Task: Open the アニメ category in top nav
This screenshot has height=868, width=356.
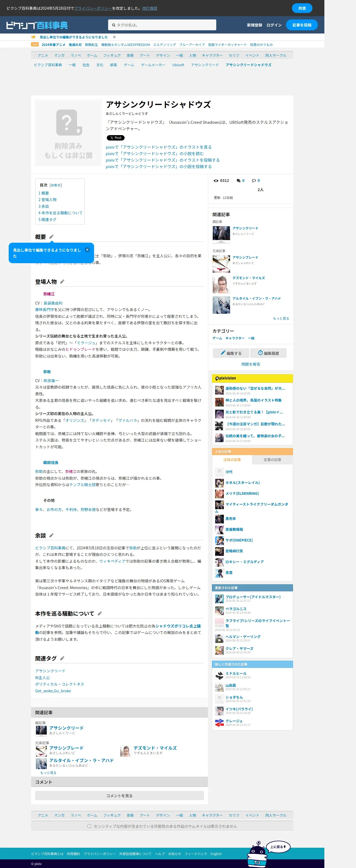Action: point(43,55)
